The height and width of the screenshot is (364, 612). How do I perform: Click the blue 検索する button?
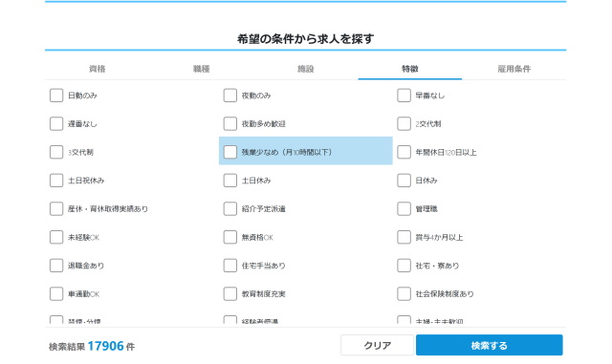click(x=489, y=345)
